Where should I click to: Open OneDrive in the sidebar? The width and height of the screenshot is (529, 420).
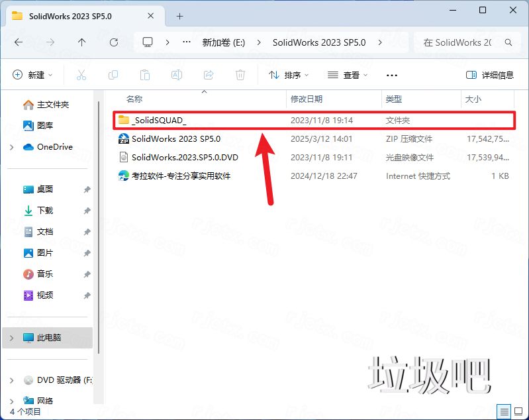(48, 147)
